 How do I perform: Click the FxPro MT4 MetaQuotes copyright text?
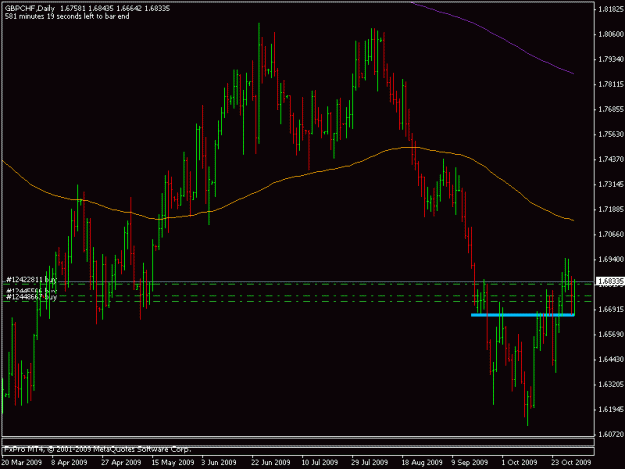click(98, 449)
